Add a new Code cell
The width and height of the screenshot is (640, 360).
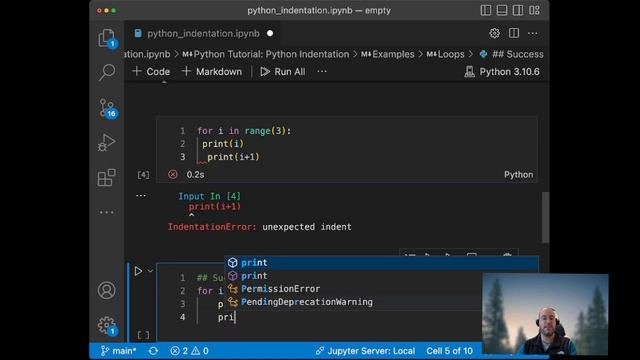point(151,71)
